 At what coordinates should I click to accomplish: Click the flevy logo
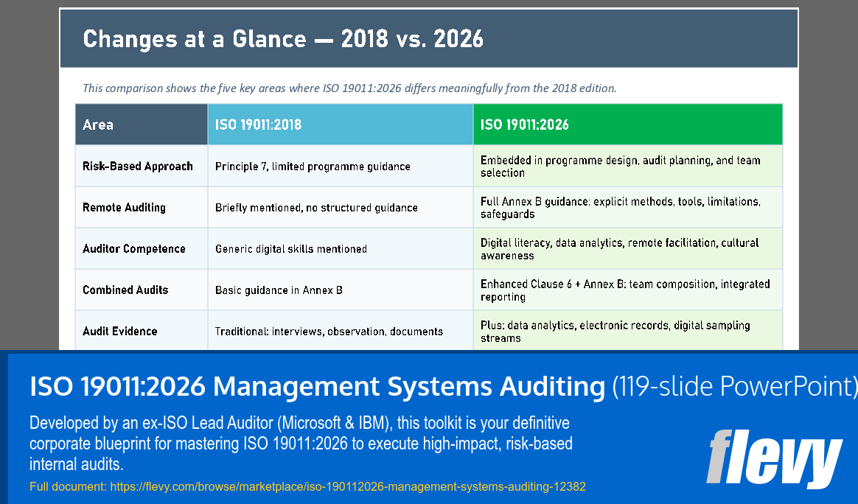click(774, 458)
